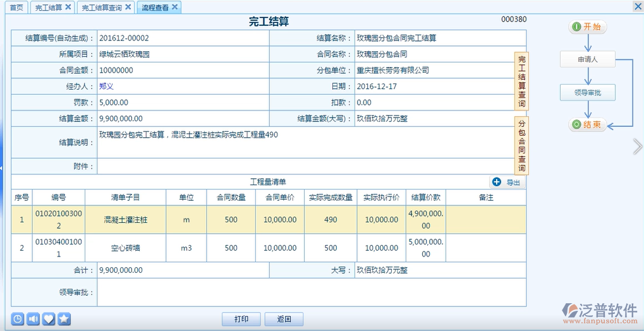Close the 完工结算查询 tab
This screenshot has width=644, height=331.
tap(128, 7)
